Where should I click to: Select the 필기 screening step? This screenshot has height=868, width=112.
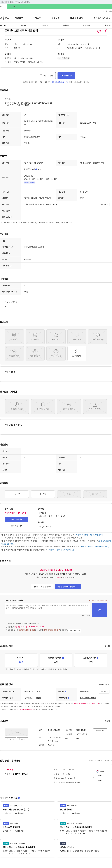[69, 494]
